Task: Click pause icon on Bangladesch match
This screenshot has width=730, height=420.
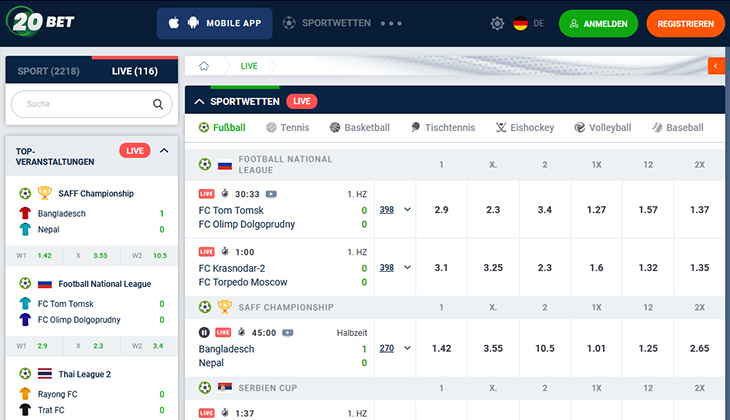Action: 204,332
